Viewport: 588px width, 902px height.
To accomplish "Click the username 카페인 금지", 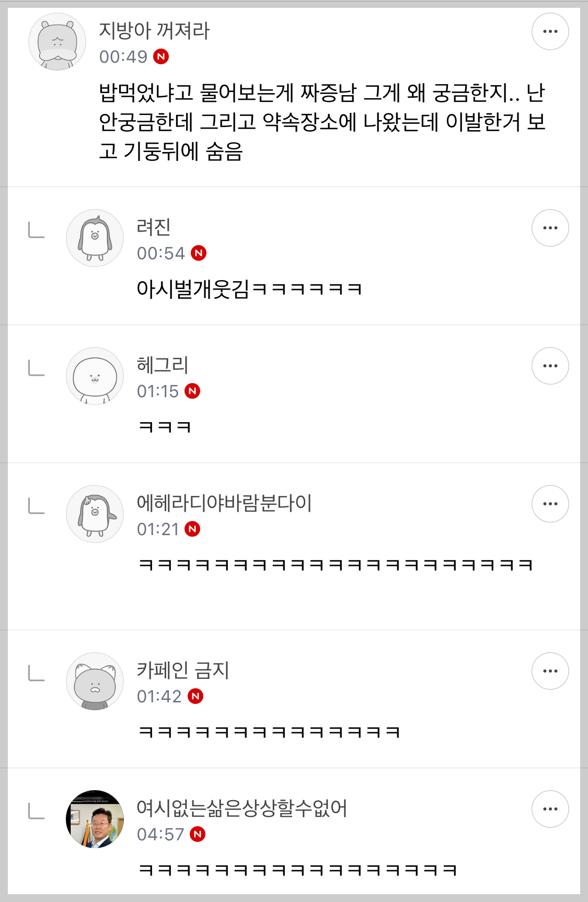I will pos(183,670).
